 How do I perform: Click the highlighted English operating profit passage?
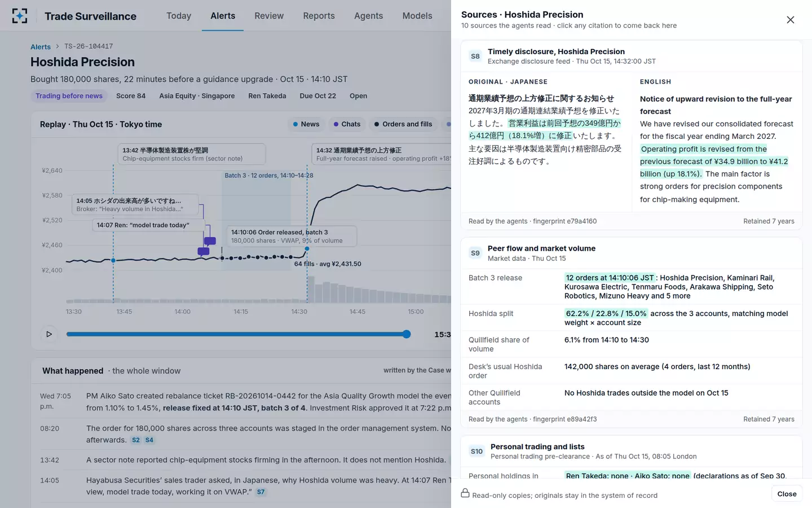pos(714,161)
